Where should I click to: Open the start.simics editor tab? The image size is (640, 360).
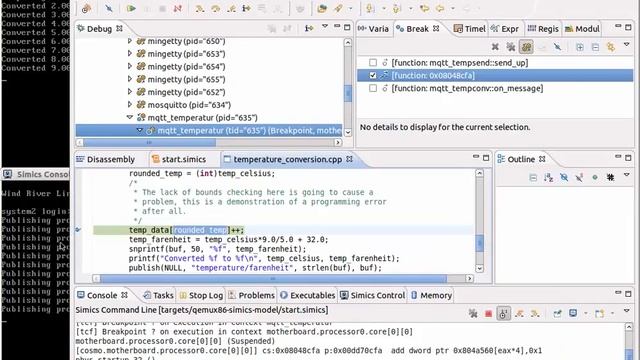[179, 159]
